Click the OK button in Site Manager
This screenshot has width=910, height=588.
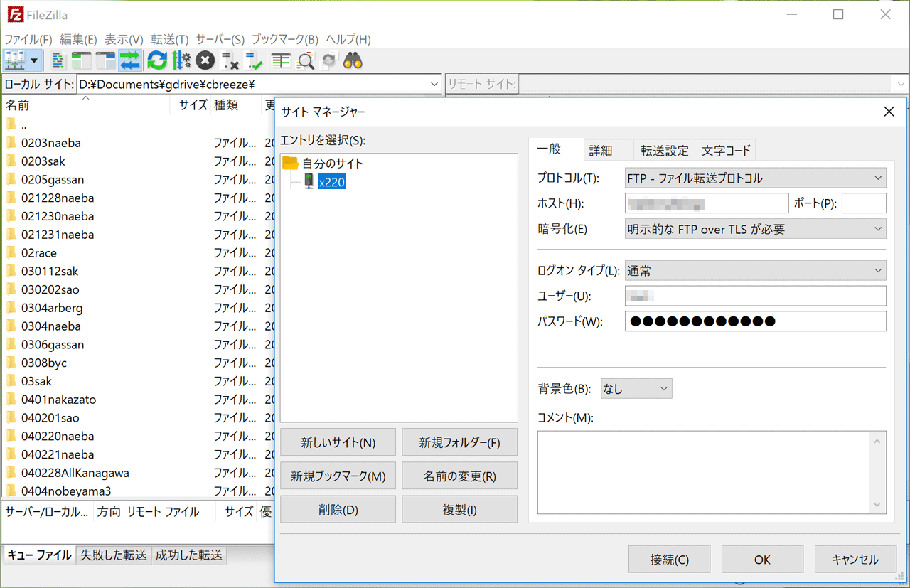click(762, 560)
